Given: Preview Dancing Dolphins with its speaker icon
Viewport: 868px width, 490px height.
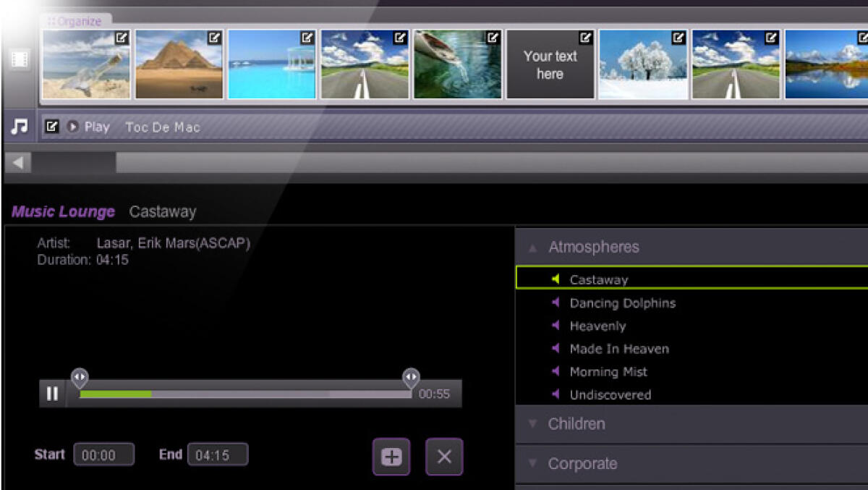Looking at the screenshot, I should tap(556, 303).
